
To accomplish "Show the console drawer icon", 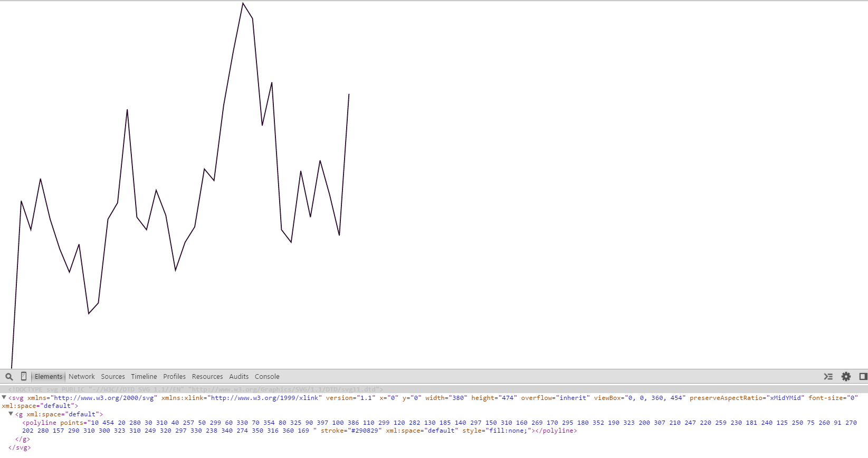I will coord(828,377).
